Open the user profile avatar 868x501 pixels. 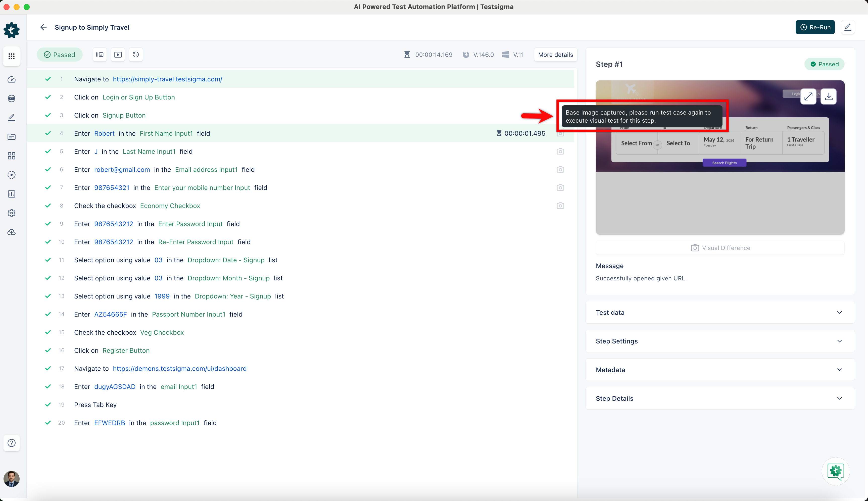pos(11,479)
